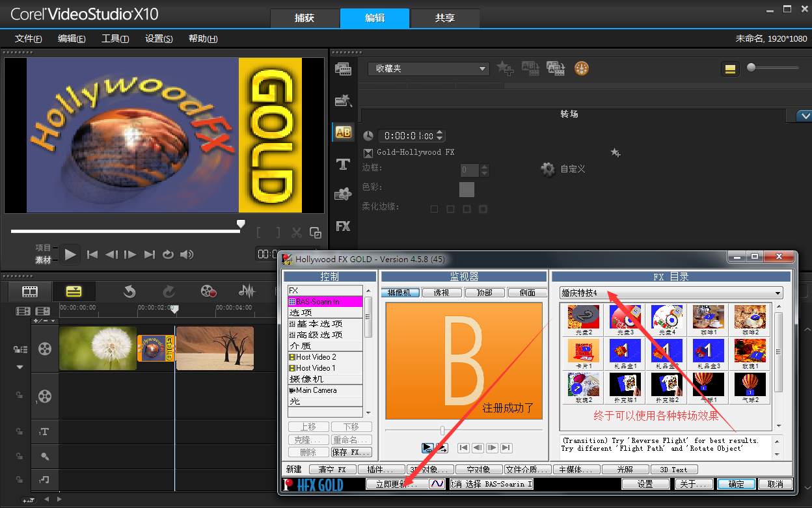Click the enlarge preview window icon
The width and height of the screenshot is (812, 508).
click(x=316, y=233)
